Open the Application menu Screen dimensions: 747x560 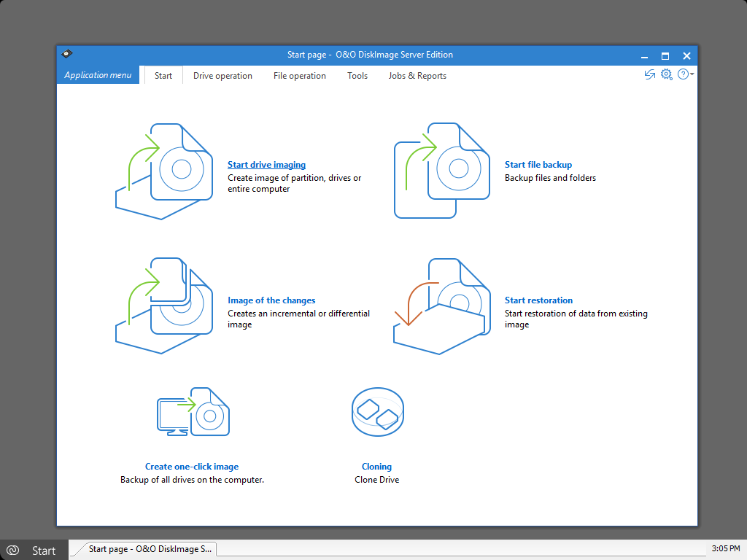click(98, 75)
